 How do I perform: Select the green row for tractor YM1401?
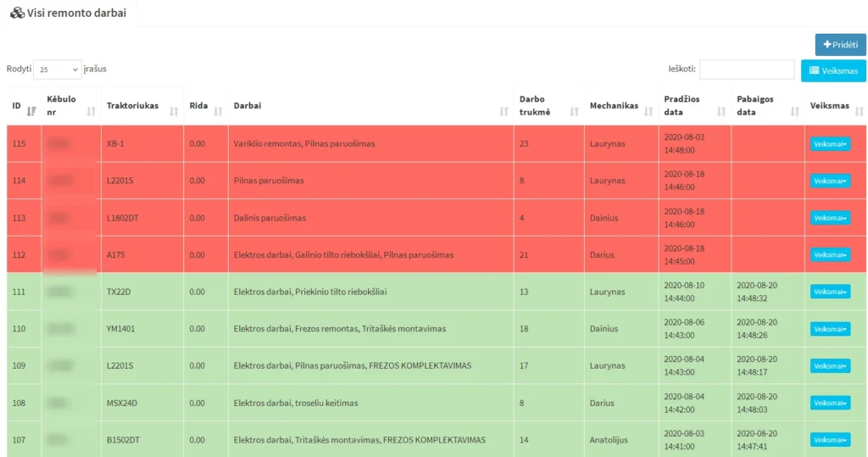click(339, 329)
